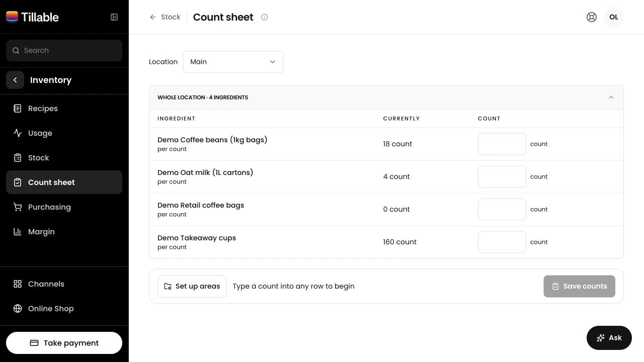Click the 4 count current value
Viewport: 644px width, 362px height.
pyautogui.click(x=396, y=176)
